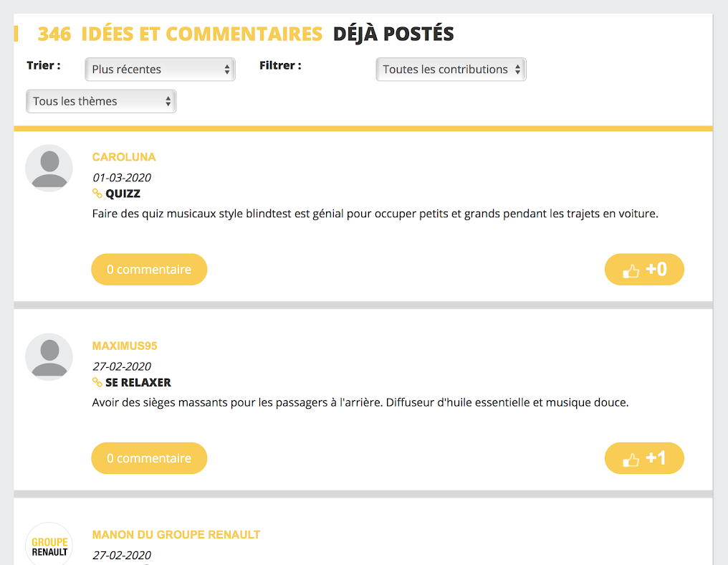The image size is (728, 565).
Task: Open the 'Toutes les contributions' filter dropdown
Action: tap(451, 70)
